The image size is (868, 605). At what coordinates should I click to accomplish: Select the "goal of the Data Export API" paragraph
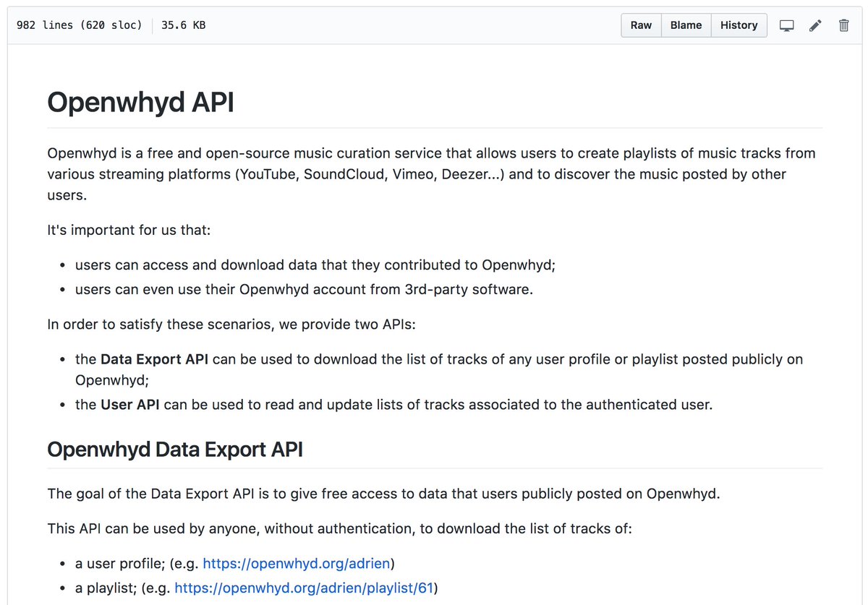point(383,494)
